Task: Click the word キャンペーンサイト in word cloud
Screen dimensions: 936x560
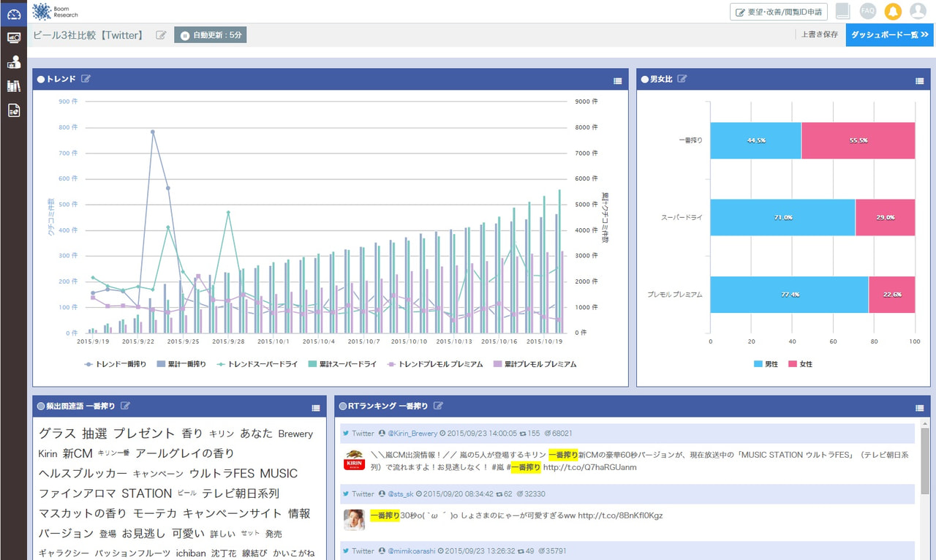Action: pyautogui.click(x=232, y=513)
